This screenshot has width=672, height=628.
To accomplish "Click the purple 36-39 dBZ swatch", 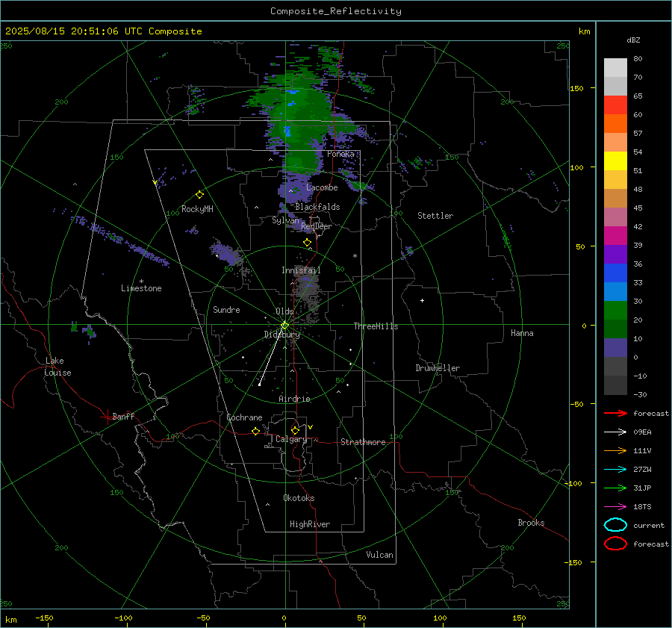I will pos(615,255).
